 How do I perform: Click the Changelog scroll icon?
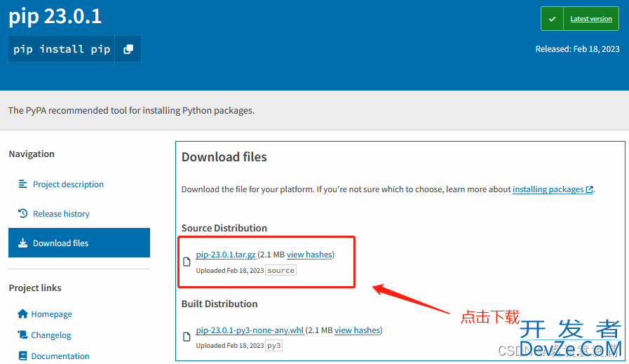22,335
